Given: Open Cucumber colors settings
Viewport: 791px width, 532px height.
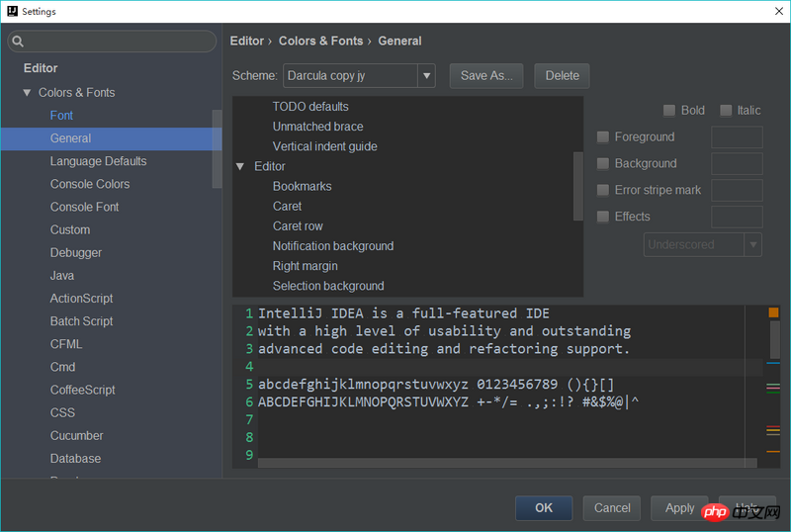Looking at the screenshot, I should tap(77, 436).
